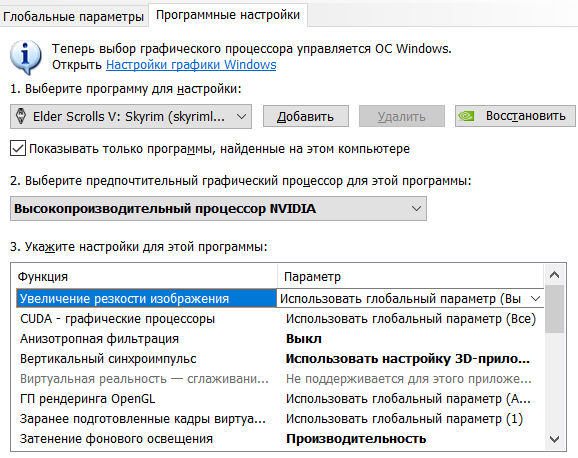This screenshot has width=578, height=458.
Task: Click the bold Производительность parameter value
Action: tap(356, 438)
